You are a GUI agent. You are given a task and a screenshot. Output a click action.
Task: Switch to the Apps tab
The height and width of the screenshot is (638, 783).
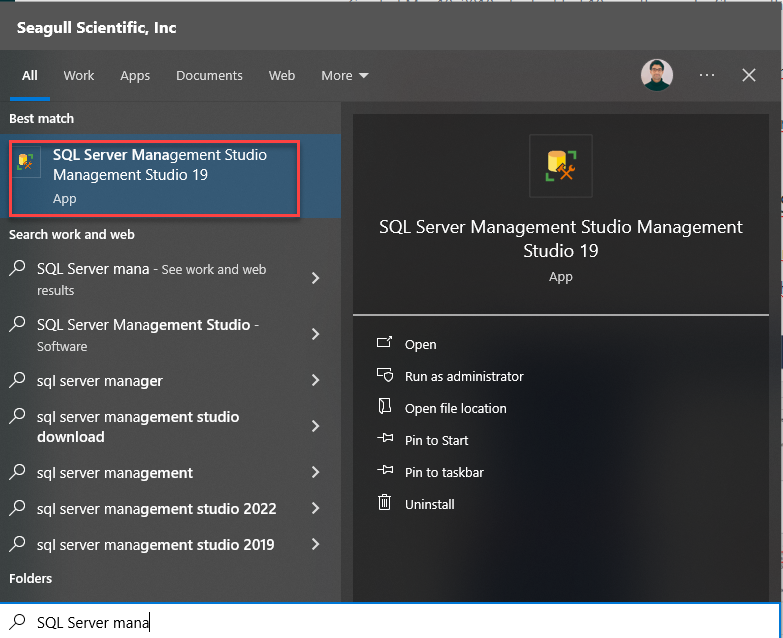(x=135, y=75)
